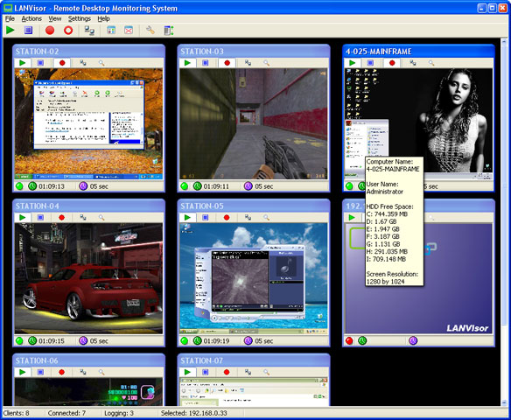Viewport: 511px width, 420px height.
Task: Click 'Connected: 7' in status bar
Action: 66,413
